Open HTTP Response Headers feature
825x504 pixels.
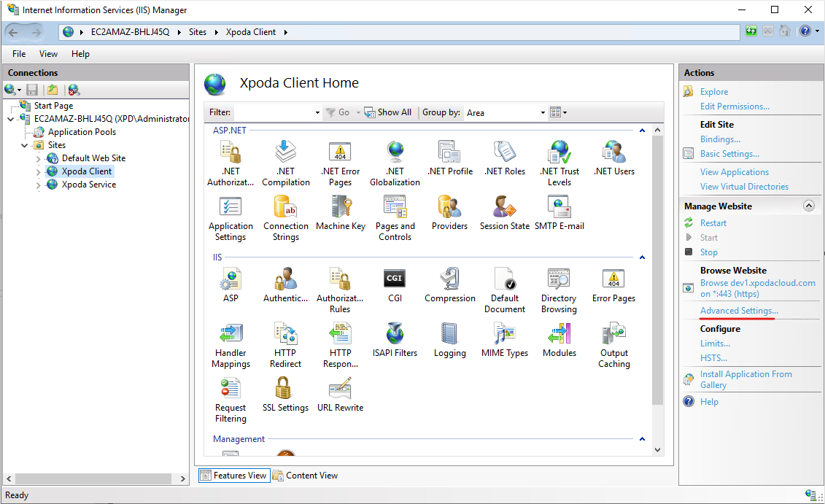(341, 345)
